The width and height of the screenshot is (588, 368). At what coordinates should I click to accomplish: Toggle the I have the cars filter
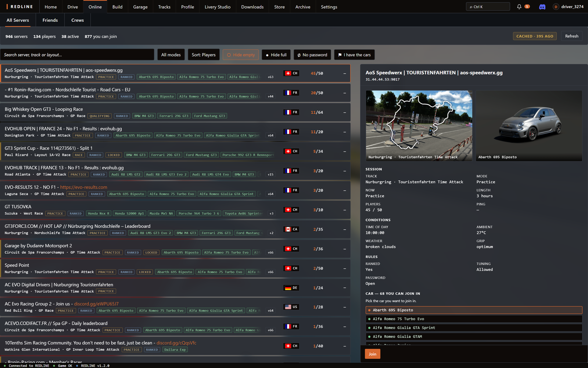[354, 55]
